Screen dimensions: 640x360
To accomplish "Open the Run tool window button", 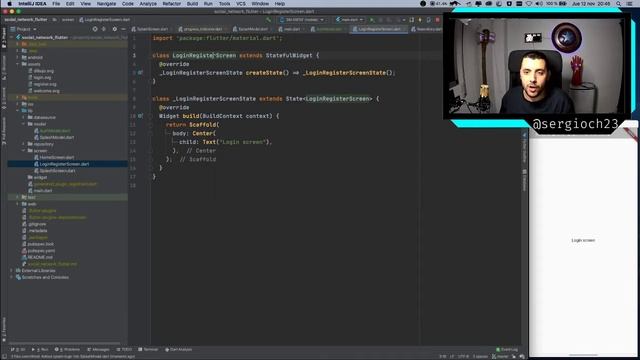I will coord(40,350).
